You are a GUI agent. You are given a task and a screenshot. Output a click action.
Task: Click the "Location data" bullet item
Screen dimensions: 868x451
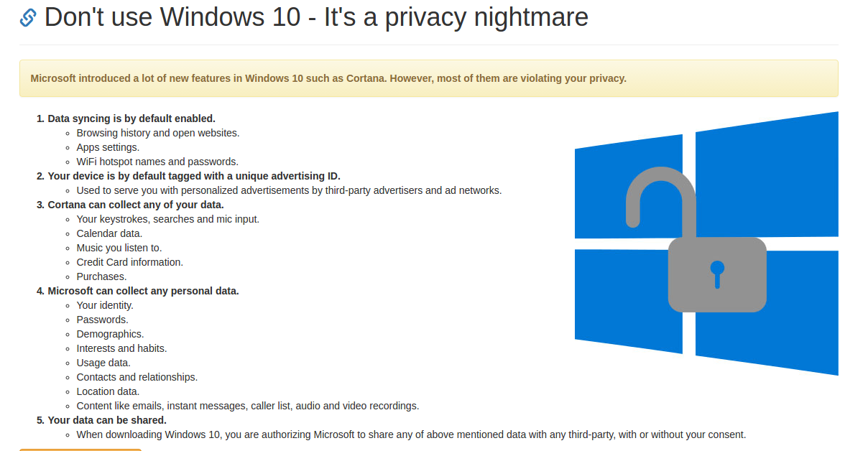pos(108,391)
